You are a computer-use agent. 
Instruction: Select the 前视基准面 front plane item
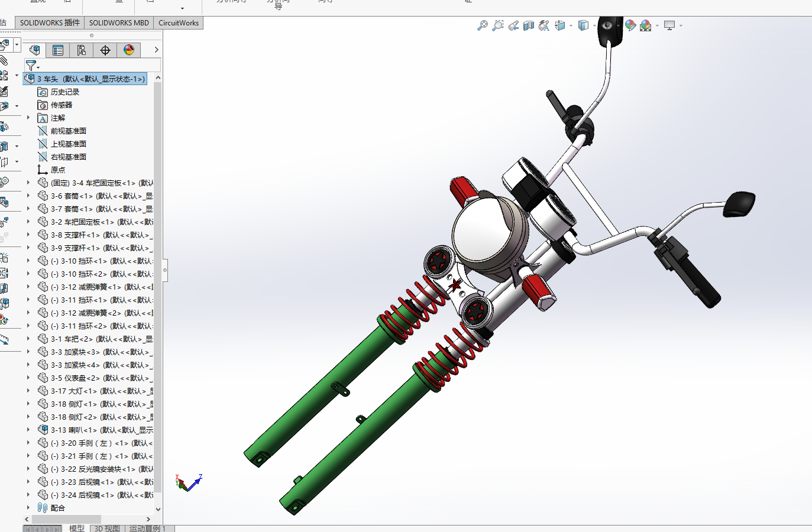68,131
